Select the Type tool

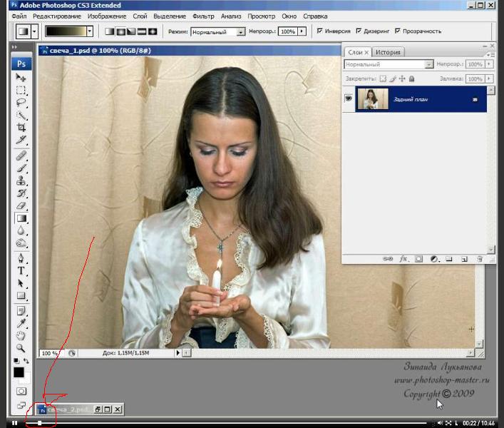(x=21, y=271)
